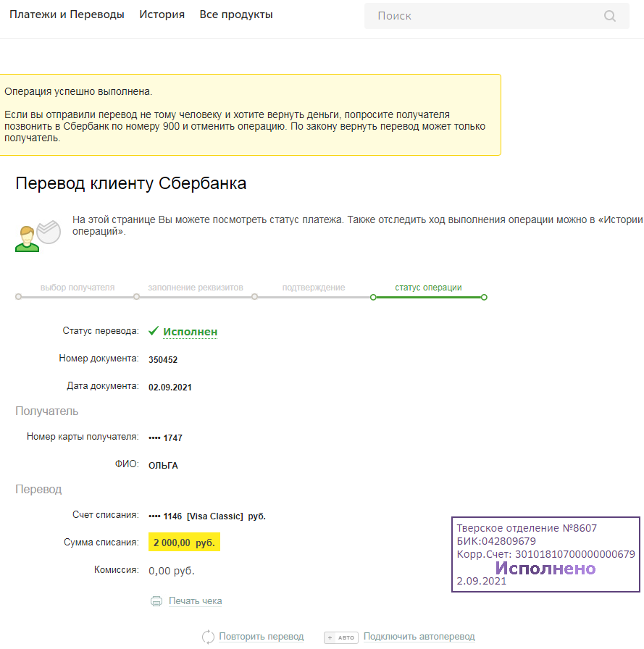Image resolution: width=644 pixels, height=649 pixels.
Task: Click recipient card number 1747
Action: 166,438
